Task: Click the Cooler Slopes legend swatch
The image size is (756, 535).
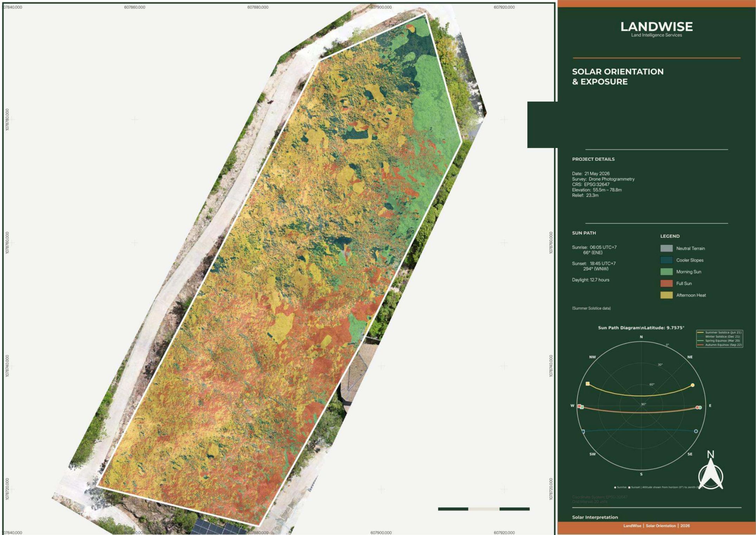Action: 666,260
